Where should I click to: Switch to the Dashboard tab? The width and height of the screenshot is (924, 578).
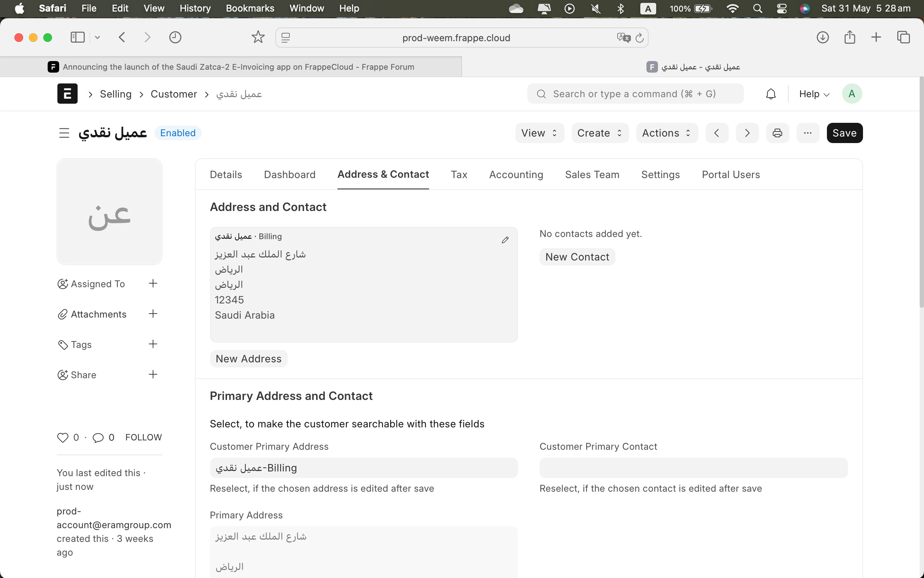(x=290, y=175)
